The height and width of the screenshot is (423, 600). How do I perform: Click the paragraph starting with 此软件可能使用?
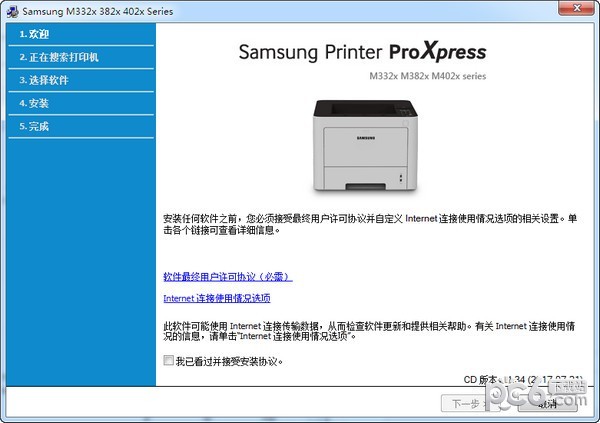[x=369, y=331]
